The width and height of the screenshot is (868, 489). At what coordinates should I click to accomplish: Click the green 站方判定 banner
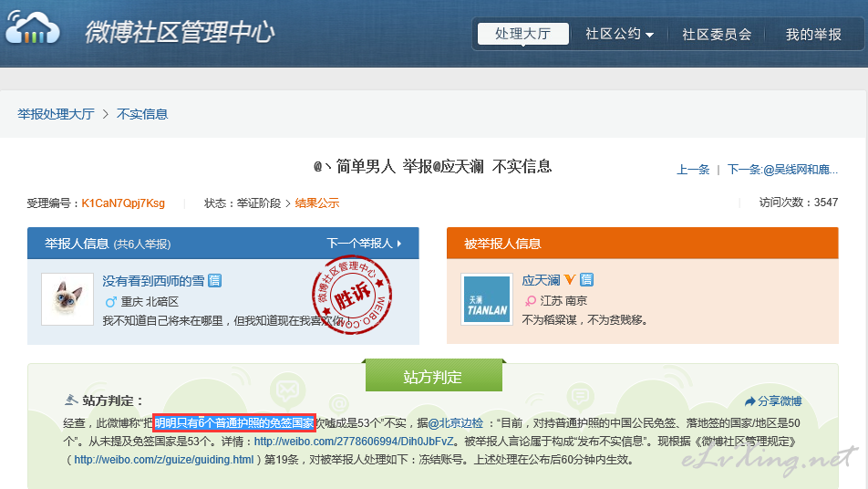(433, 377)
